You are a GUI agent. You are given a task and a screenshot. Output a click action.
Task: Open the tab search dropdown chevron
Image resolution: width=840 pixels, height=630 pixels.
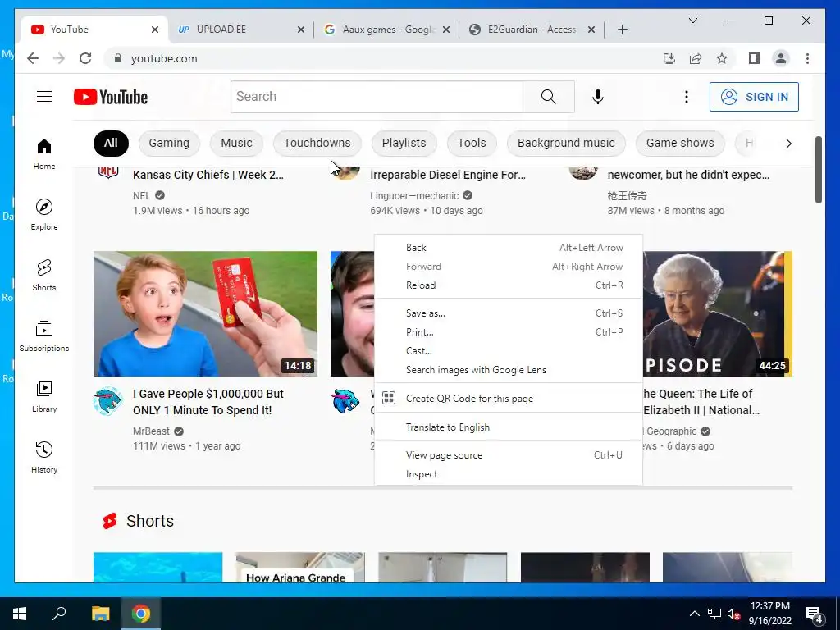pyautogui.click(x=692, y=21)
